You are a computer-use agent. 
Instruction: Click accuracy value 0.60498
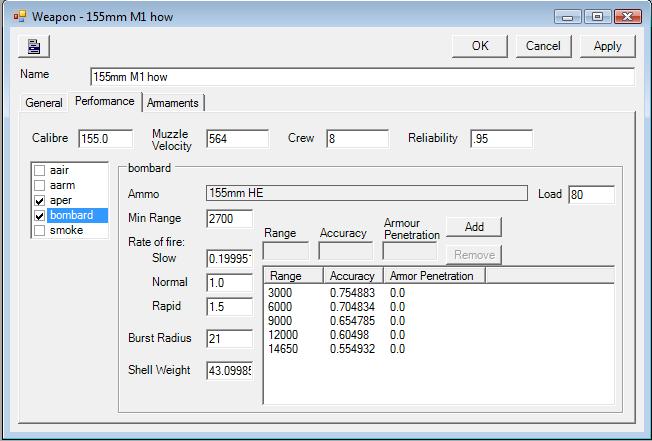pyautogui.click(x=349, y=335)
